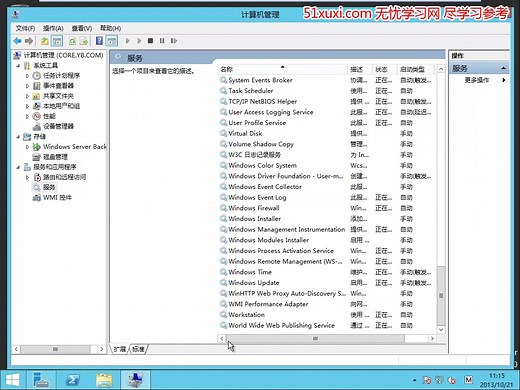Select the Volume Shadow Copy service
Viewport: 520px width, 390px height.
point(261,144)
